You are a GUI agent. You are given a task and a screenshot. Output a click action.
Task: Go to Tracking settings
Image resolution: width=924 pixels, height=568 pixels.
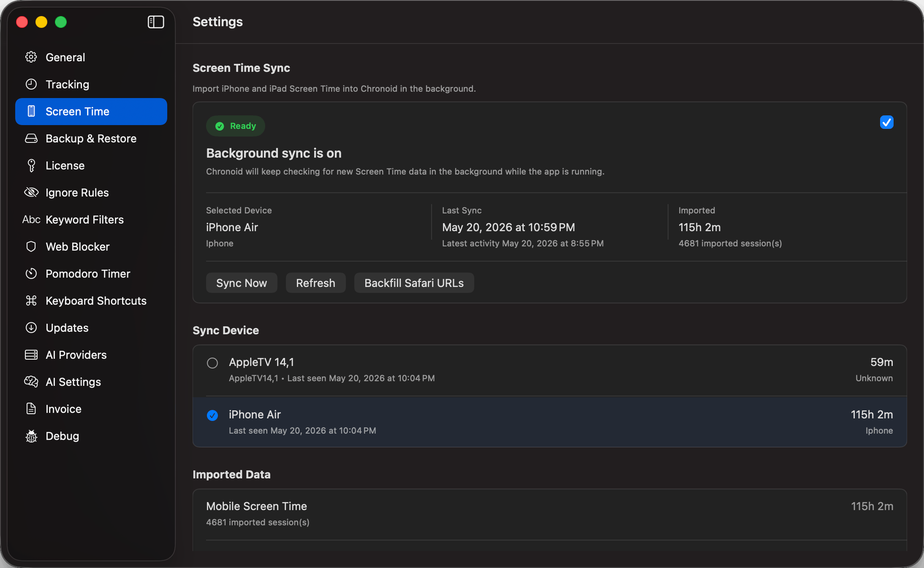click(91, 84)
